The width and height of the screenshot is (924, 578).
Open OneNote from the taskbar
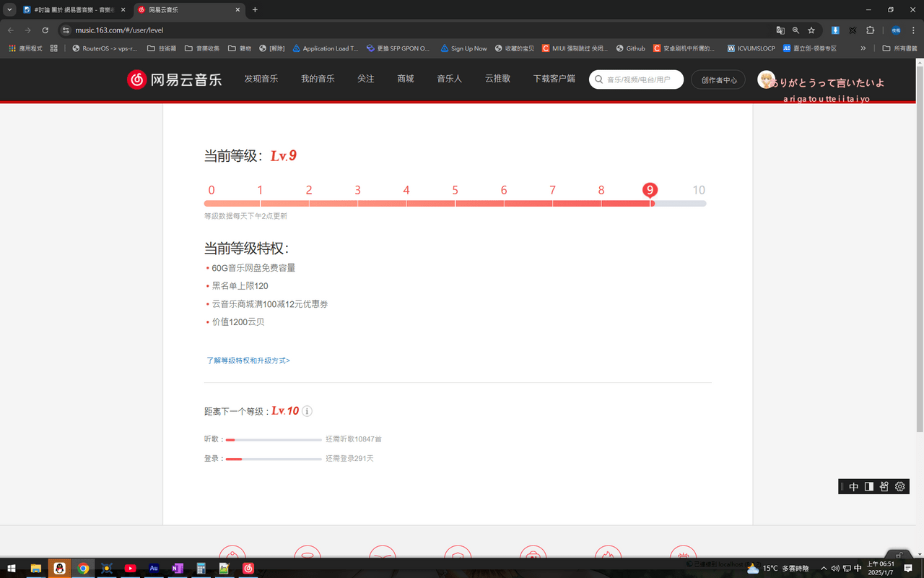178,569
